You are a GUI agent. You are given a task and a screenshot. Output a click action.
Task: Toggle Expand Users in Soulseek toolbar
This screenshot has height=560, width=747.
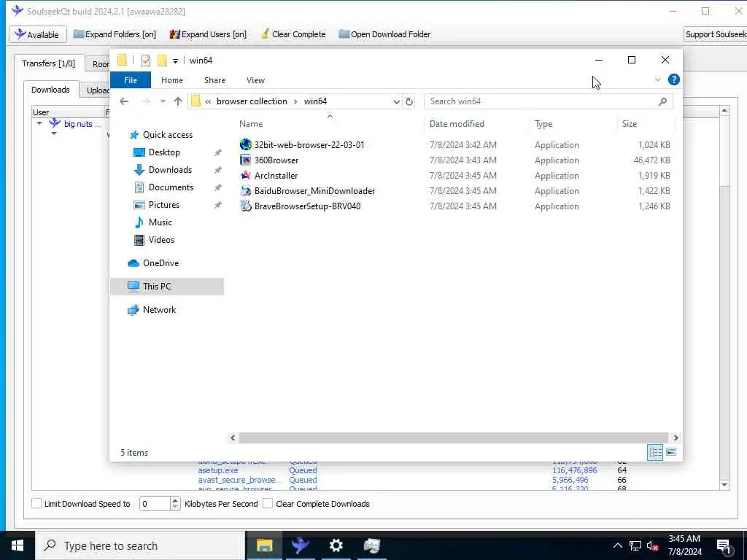click(x=208, y=34)
